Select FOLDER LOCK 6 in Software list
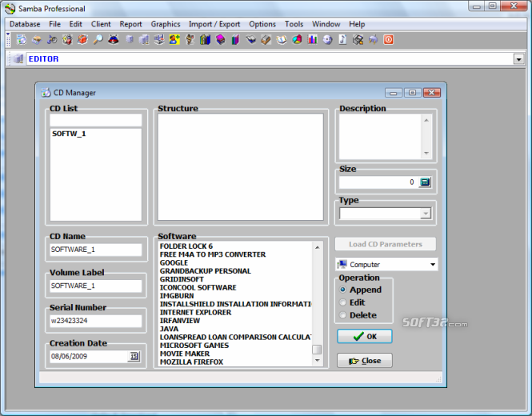 coord(186,246)
